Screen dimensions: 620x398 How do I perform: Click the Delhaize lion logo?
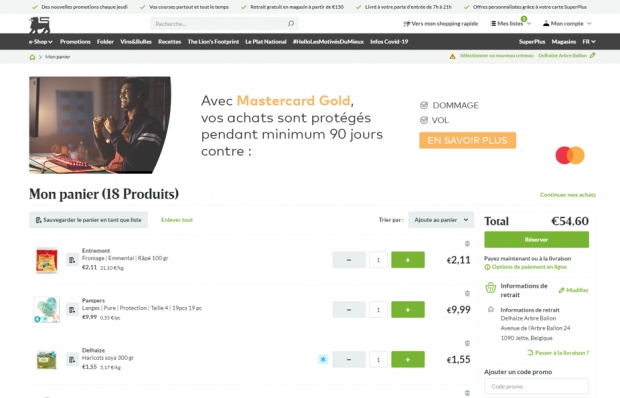pos(40,25)
